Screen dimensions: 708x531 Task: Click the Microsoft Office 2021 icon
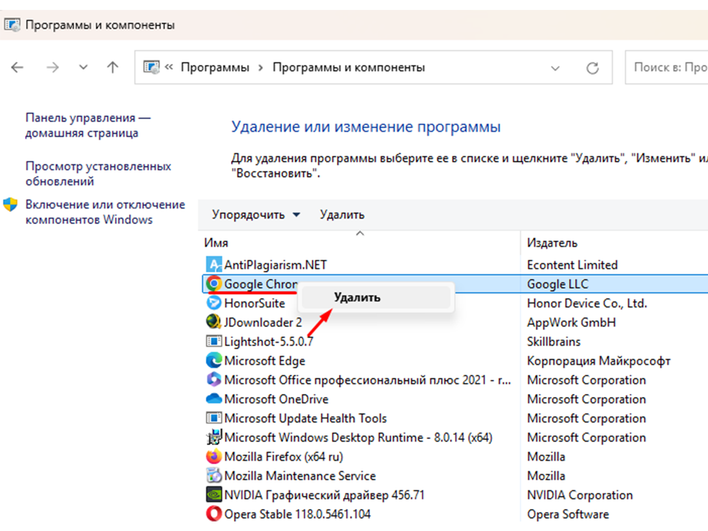[x=214, y=380]
